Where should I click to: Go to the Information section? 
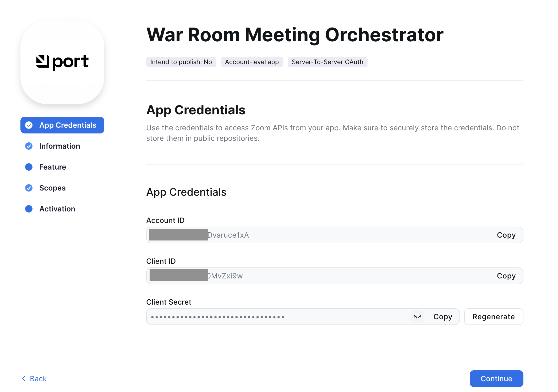point(59,146)
